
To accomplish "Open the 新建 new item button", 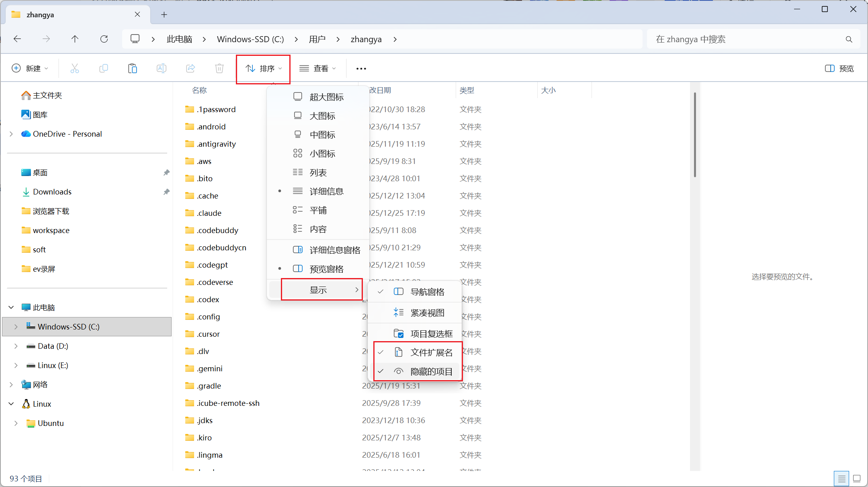I will 30,69.
